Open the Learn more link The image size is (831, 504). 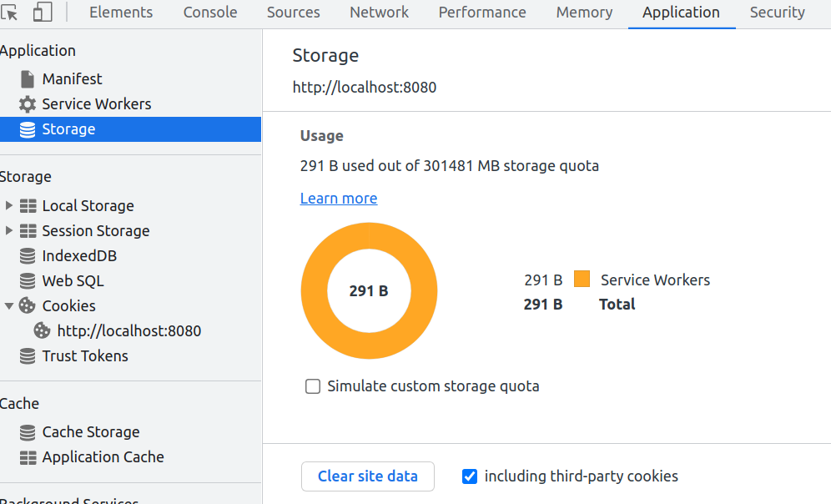coord(339,198)
